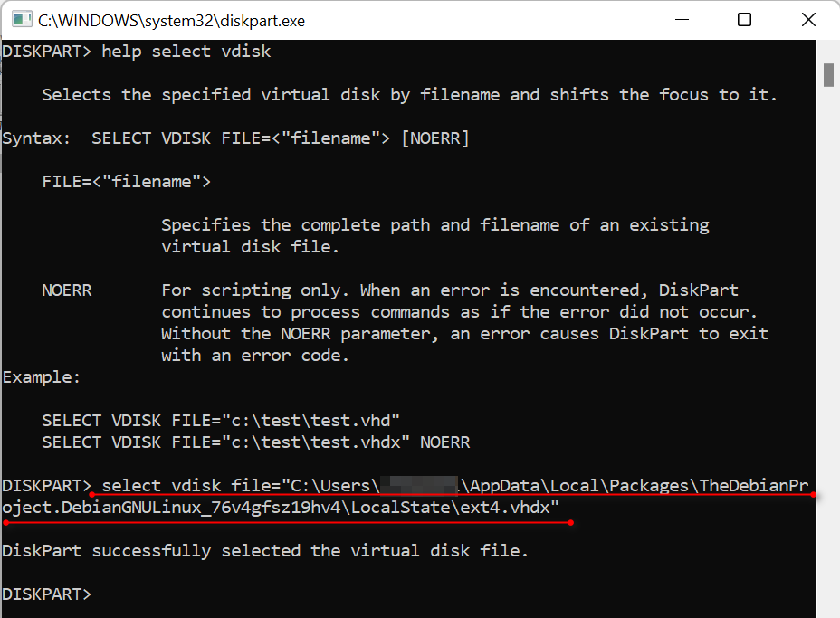Click the diskpart console icon in title bar
This screenshot has height=618, width=840.
[x=20, y=18]
